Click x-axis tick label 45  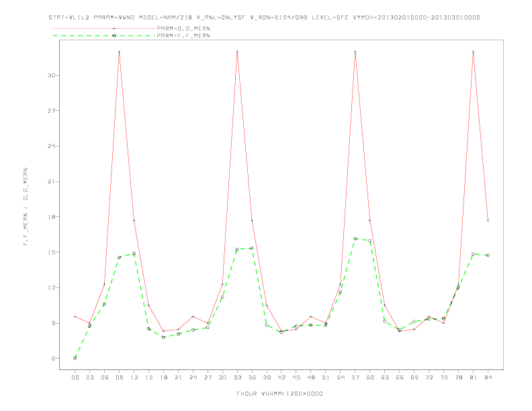point(296,377)
